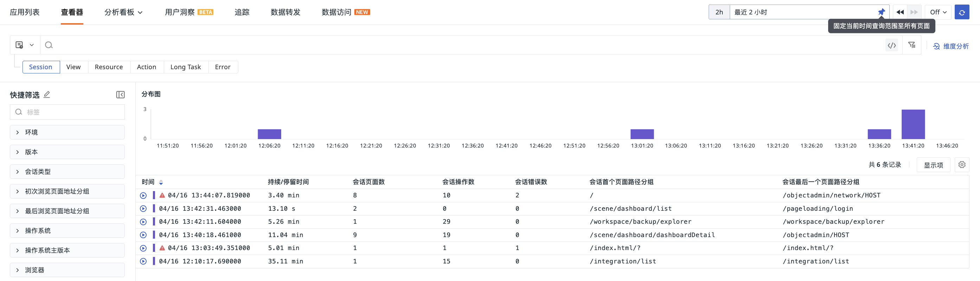Open 维度分析 link
Viewport: 980px width, 281px height.
[951, 46]
